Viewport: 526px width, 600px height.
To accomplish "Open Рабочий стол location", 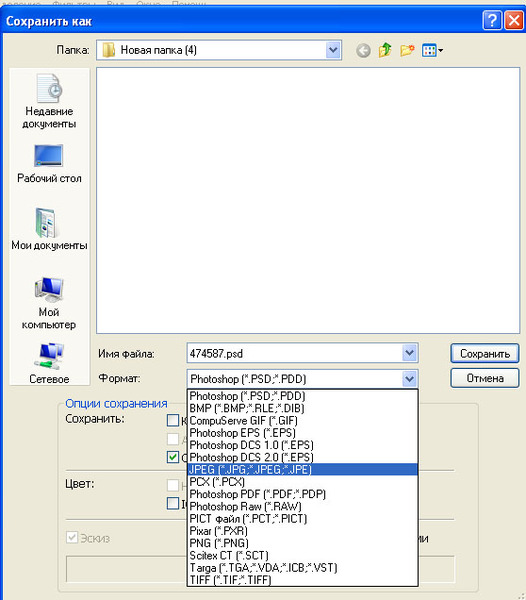I will point(49,164).
